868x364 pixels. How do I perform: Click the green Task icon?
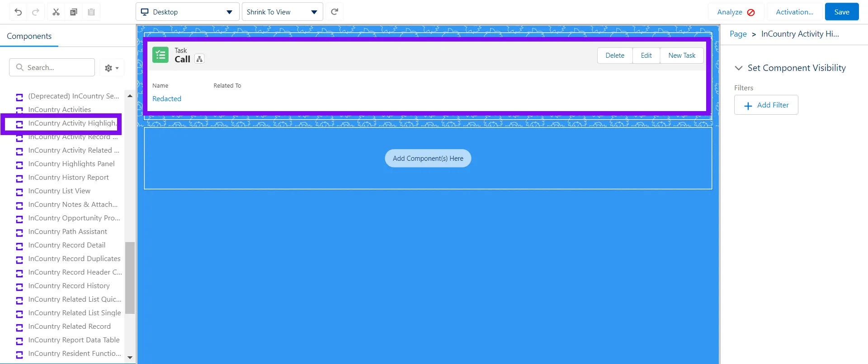[160, 55]
